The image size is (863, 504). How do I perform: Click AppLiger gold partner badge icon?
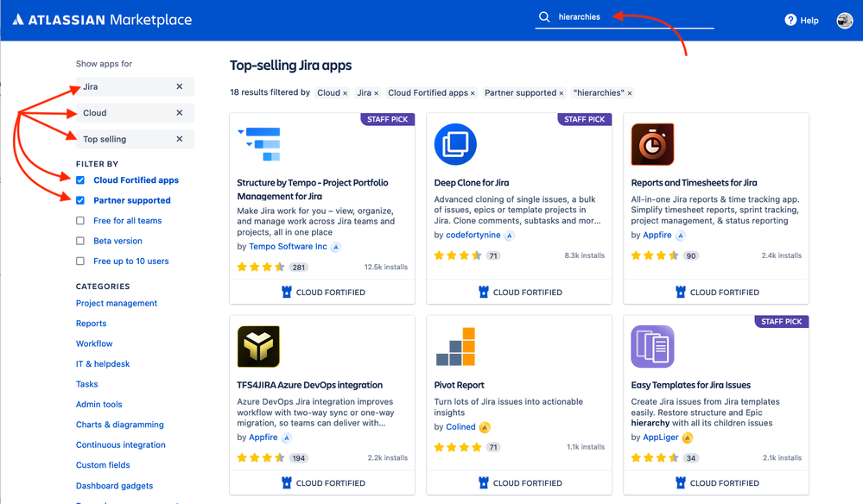688,438
